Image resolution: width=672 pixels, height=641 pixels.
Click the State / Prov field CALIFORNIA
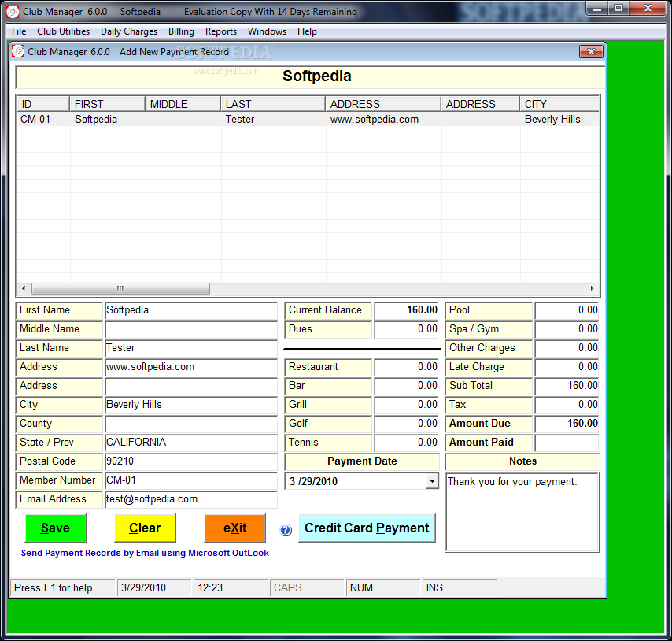pos(191,443)
